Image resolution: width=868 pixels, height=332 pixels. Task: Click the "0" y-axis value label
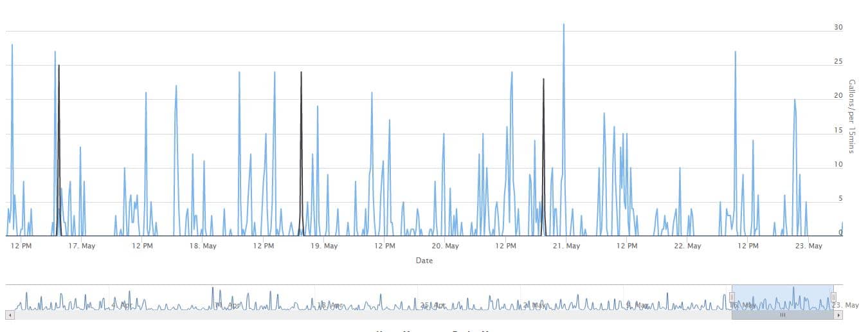pos(840,233)
